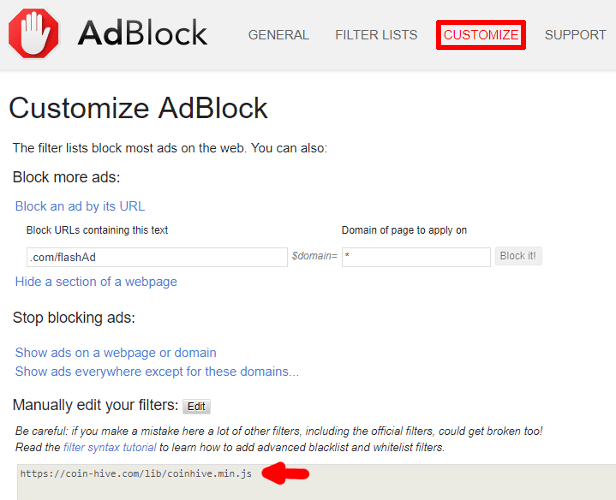This screenshot has height=500, width=616.
Task: Click the red arrow pointing at the filter
Action: coord(286,473)
